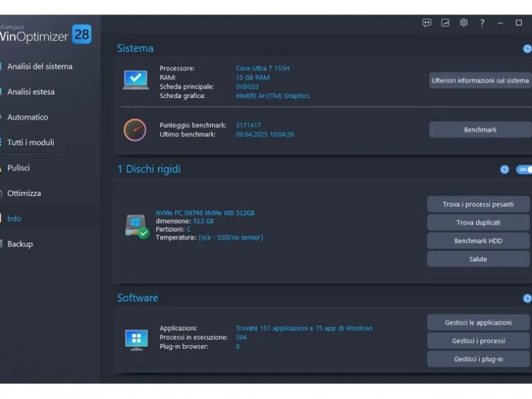Open the notes/edit icon in title bar
The width and height of the screenshot is (532, 399).
pos(445,23)
